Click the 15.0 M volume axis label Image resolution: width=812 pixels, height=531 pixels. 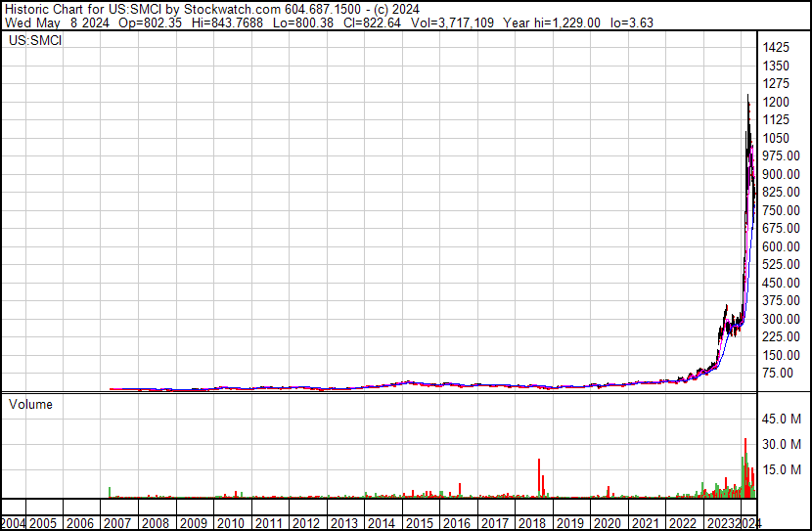click(x=781, y=469)
